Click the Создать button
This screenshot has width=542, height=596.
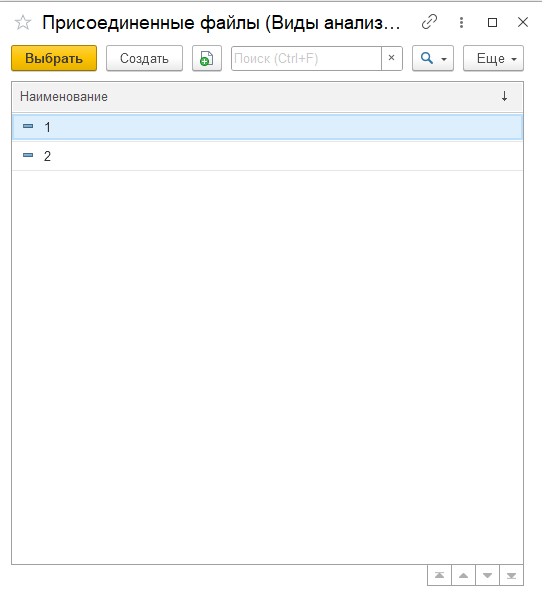[144, 58]
